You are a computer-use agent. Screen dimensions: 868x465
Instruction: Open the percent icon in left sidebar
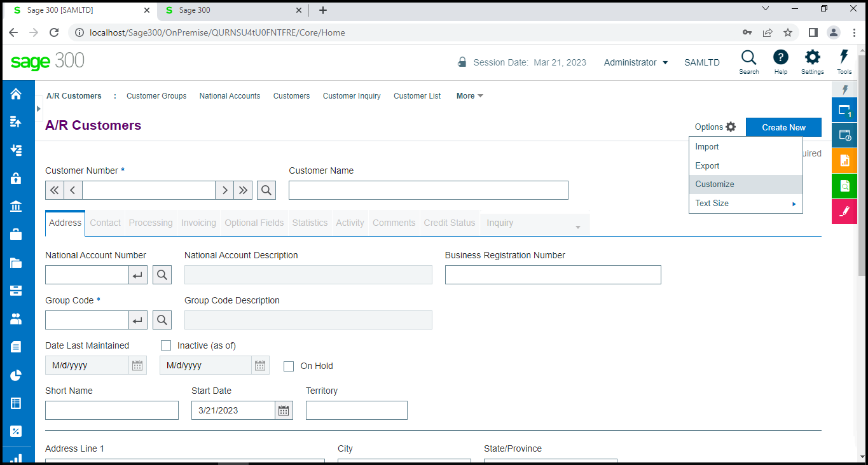click(16, 431)
